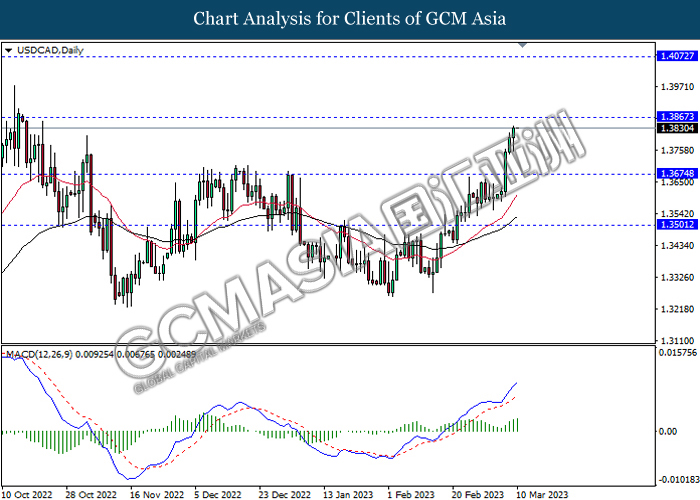The image size is (700, 500).
Task: Click the 1.34340 price axis value
Action: [677, 246]
